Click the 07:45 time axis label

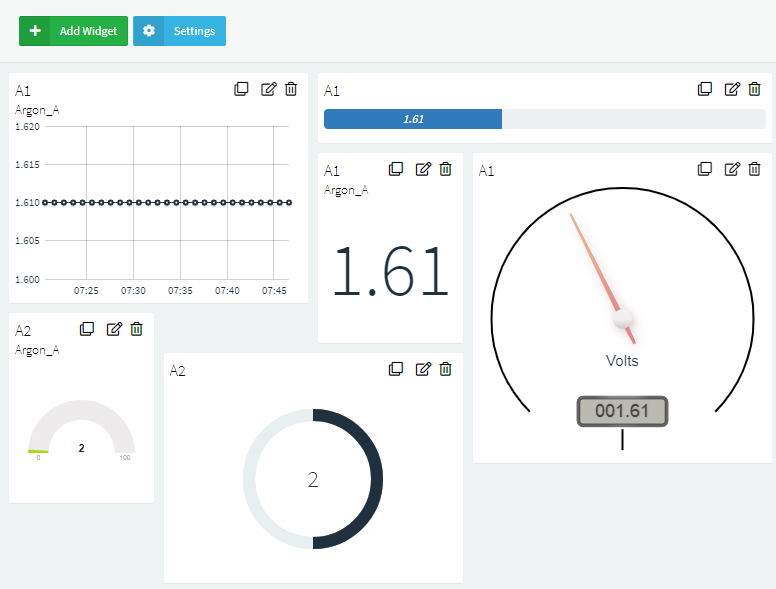pyautogui.click(x=274, y=291)
